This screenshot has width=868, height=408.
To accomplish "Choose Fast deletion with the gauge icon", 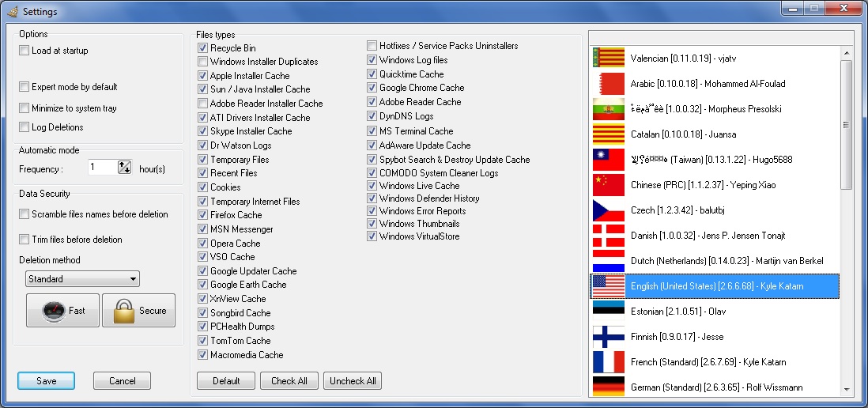I will pos(62,311).
